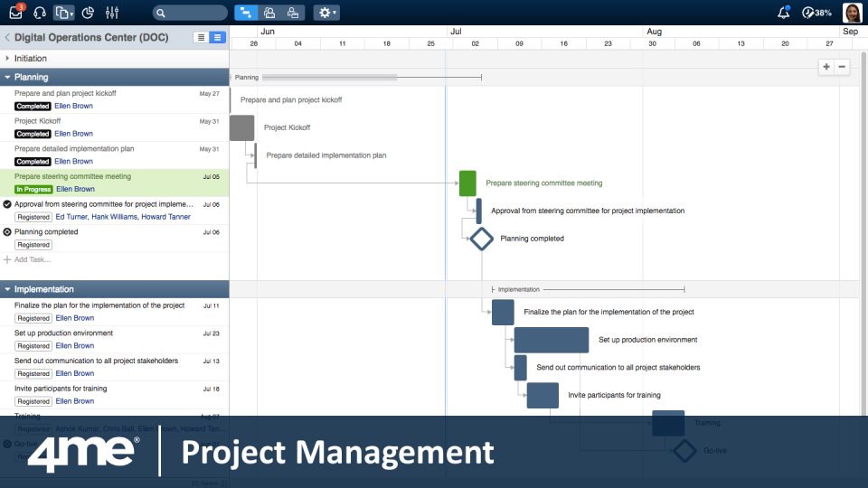Go back using the arrow beside project title
The height and width of the screenshot is (488, 868).
7,38
